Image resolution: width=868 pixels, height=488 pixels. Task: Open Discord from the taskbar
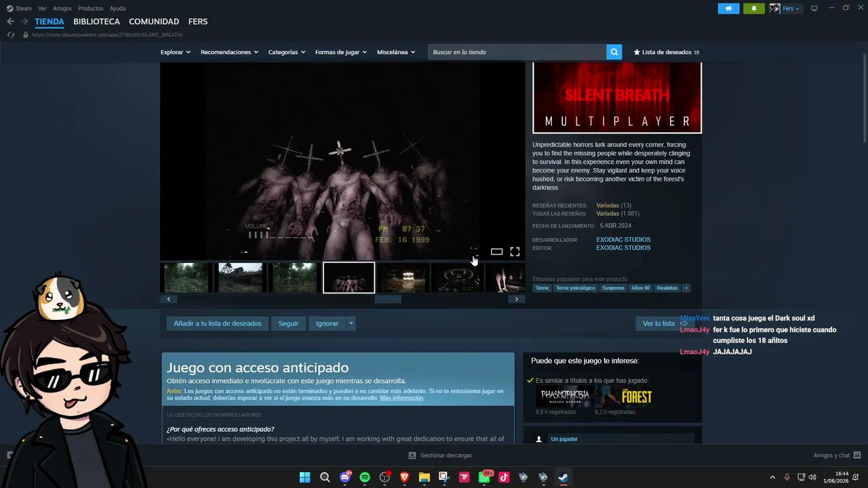point(345,477)
